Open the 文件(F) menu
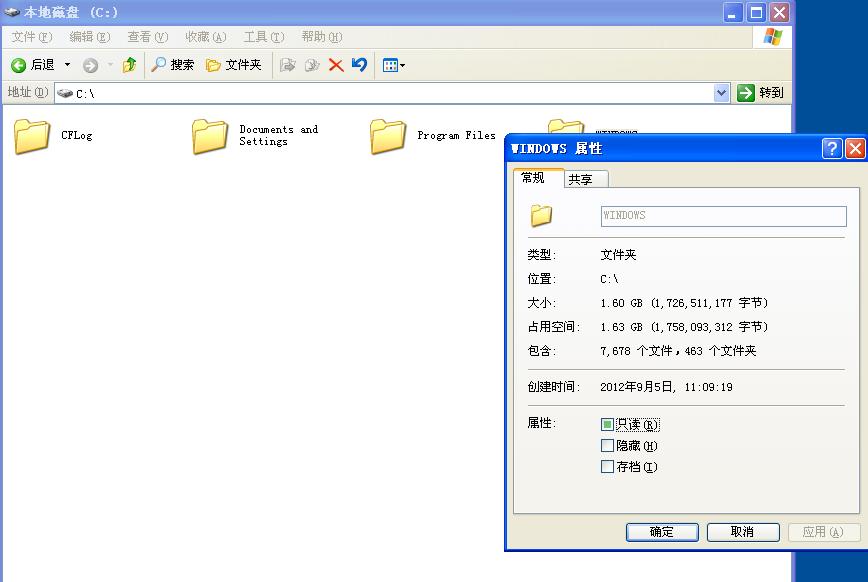This screenshot has height=582, width=868. [32, 37]
